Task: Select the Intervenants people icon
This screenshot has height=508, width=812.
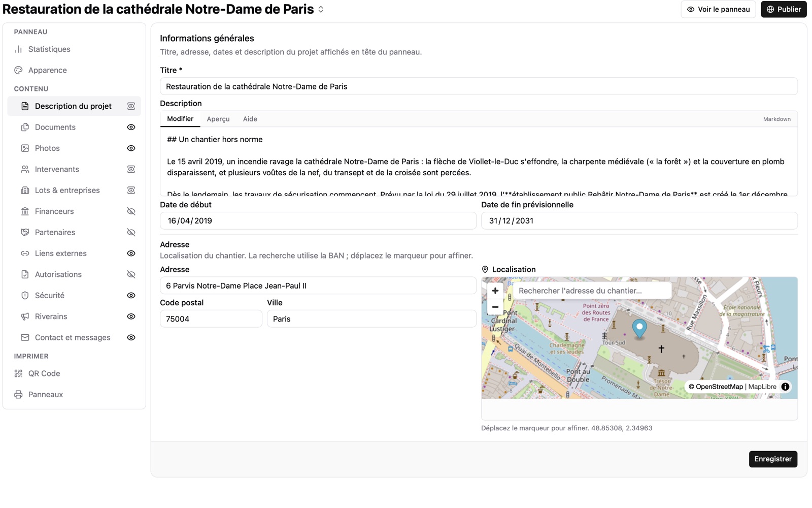Action: (25, 169)
